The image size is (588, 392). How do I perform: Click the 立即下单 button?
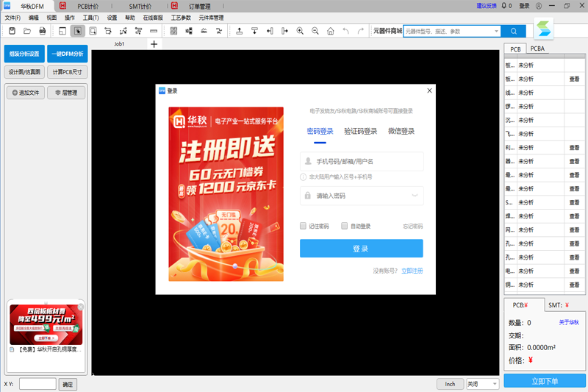[x=545, y=381]
